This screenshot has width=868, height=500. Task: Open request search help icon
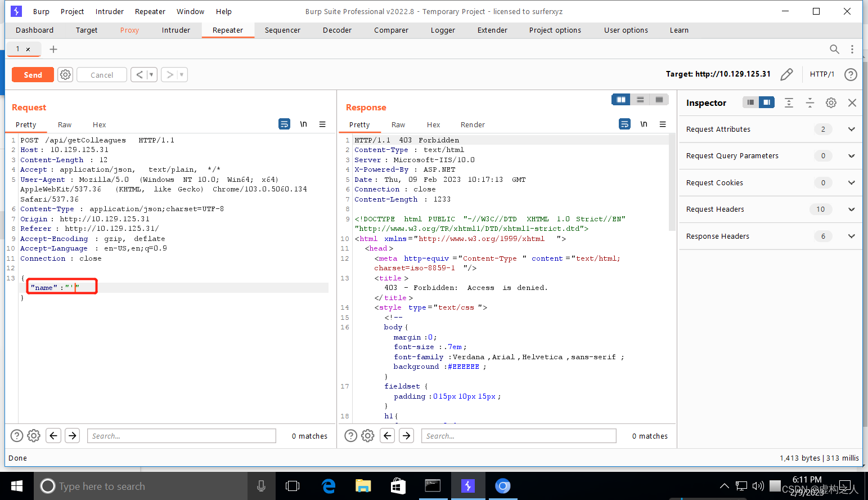tap(17, 436)
